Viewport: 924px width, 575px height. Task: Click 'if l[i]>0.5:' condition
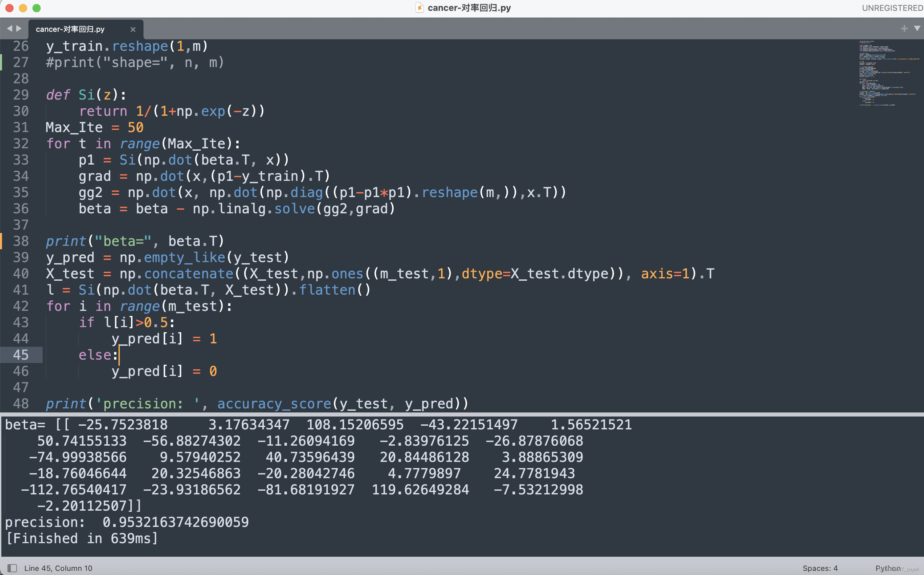pos(127,322)
